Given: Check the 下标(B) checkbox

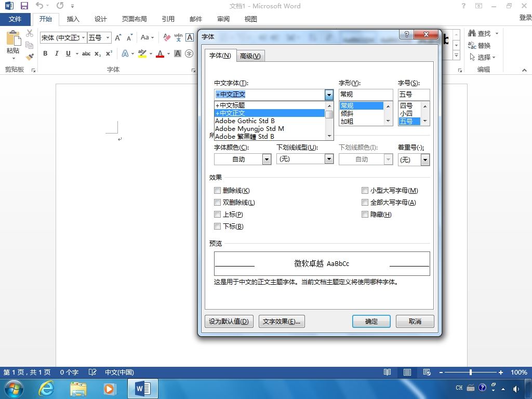Looking at the screenshot, I should click(218, 226).
